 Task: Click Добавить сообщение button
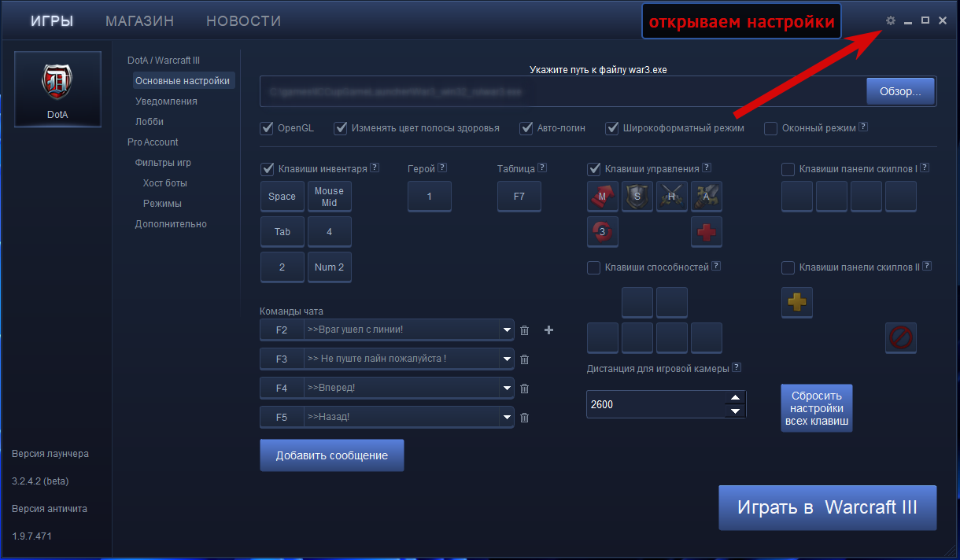tap(332, 455)
